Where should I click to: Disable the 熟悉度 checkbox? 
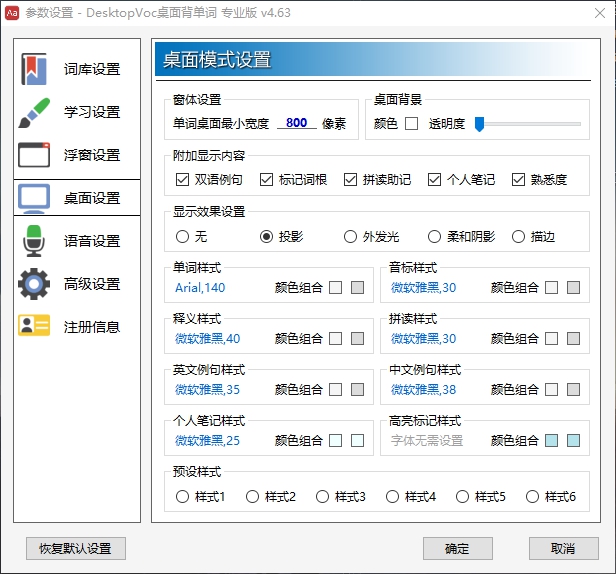point(518,180)
